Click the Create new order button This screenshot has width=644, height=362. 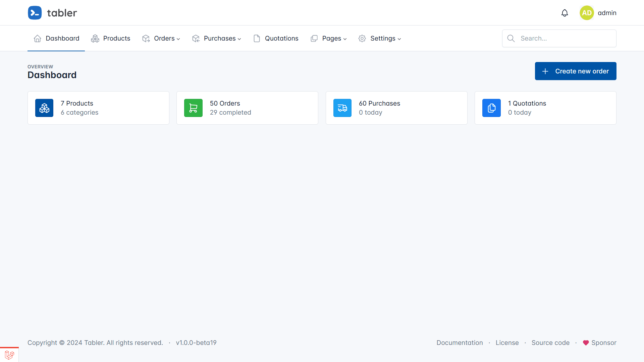(576, 71)
